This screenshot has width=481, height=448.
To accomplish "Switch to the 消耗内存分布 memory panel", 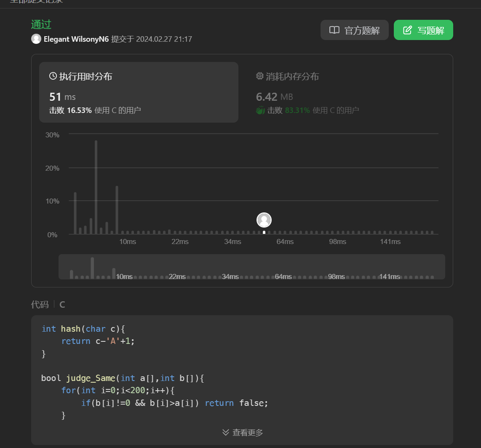I will [x=345, y=92].
